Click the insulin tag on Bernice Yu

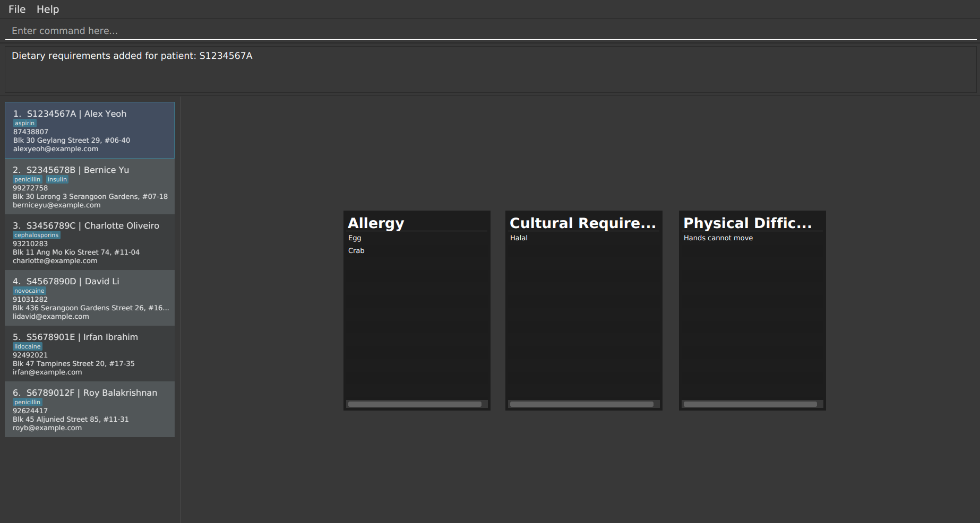57,179
